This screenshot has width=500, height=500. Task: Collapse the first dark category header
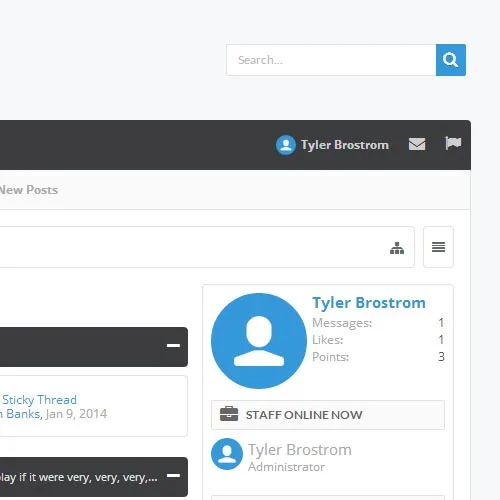(x=173, y=345)
